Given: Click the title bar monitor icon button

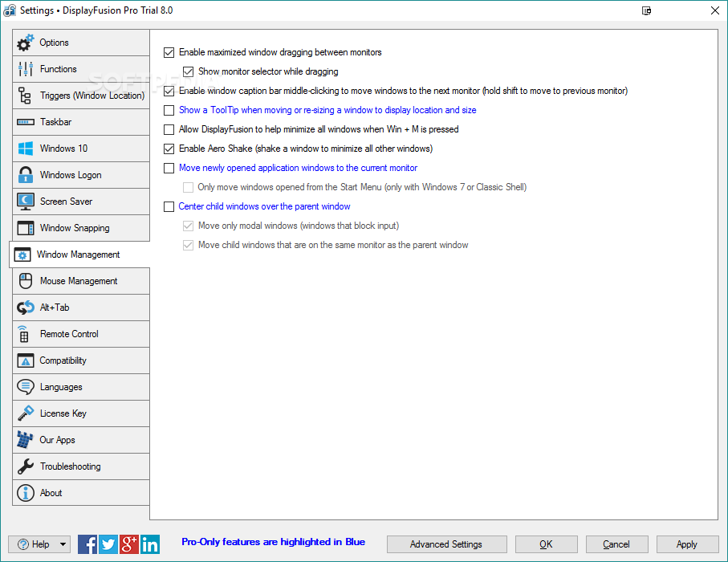Looking at the screenshot, I should pyautogui.click(x=646, y=10).
